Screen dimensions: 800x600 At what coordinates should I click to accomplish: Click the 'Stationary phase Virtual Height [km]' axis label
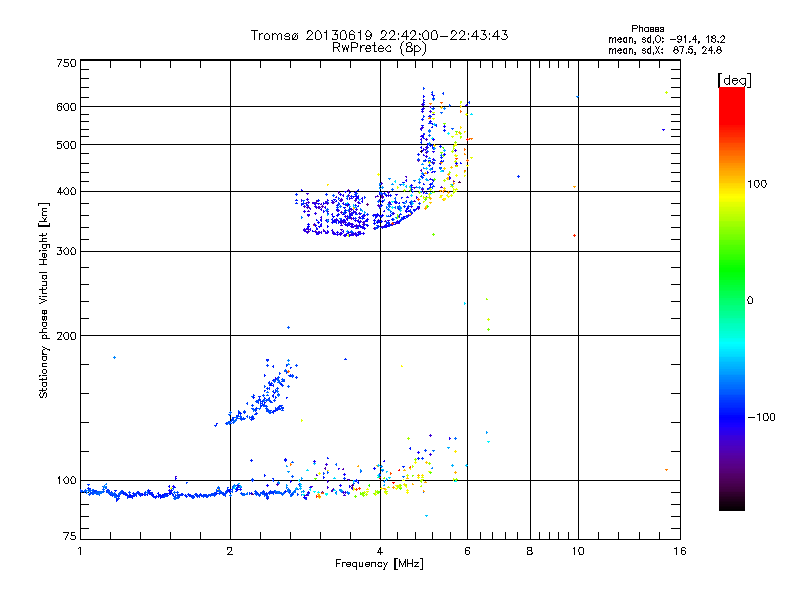[x=44, y=300]
